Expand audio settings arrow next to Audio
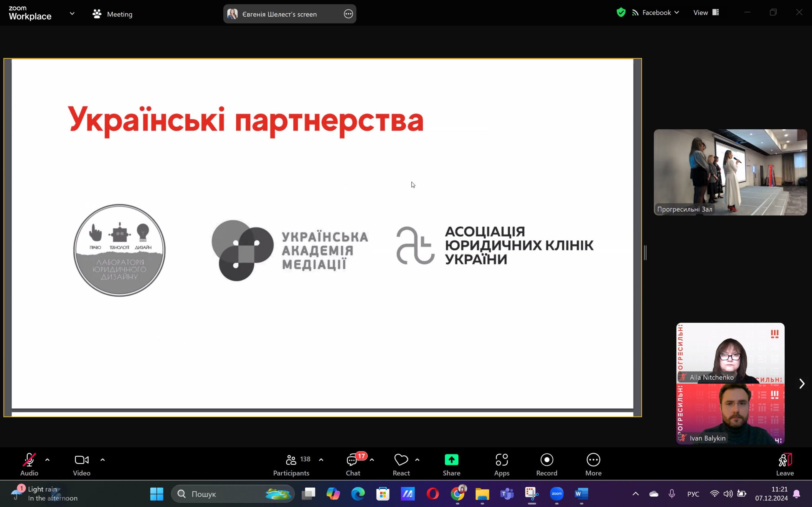This screenshot has height=507, width=812. [47, 460]
